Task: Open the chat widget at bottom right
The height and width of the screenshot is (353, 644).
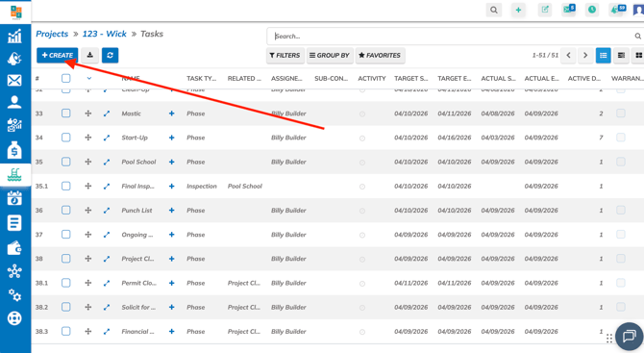Action: pyautogui.click(x=629, y=337)
